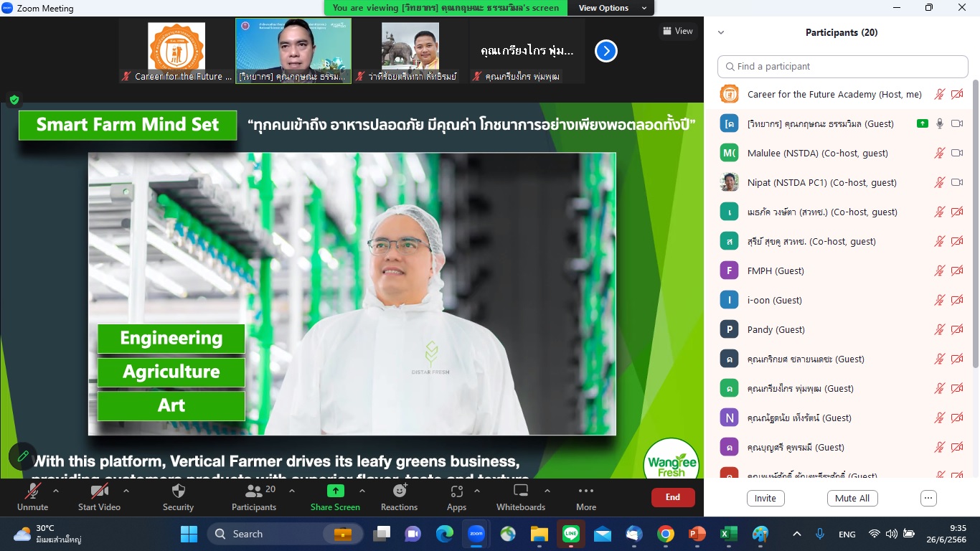Open the Whiteboards icon
Screen dimensions: 980x551
(x=521, y=491)
